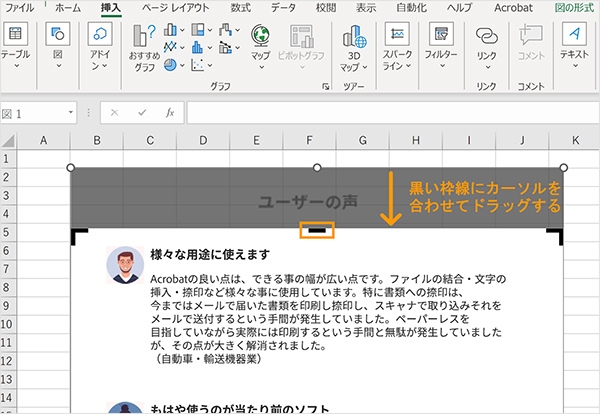Open the テーブル (Table) ribbon button
The width and height of the screenshot is (600, 414).
[x=15, y=45]
